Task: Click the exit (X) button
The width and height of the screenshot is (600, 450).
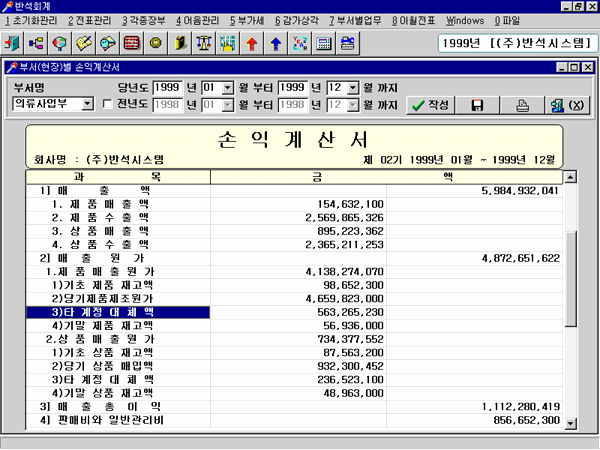Action: pos(567,105)
